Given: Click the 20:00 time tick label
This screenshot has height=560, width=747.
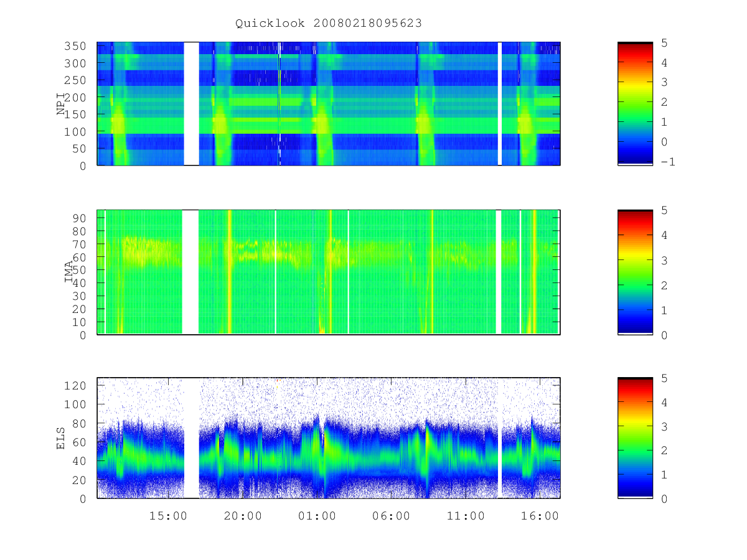Looking at the screenshot, I should click(242, 516).
